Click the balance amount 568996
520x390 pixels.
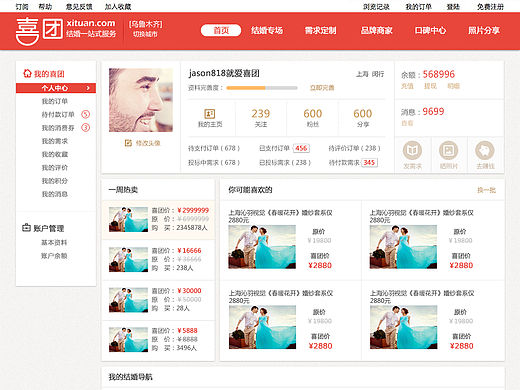coord(439,74)
